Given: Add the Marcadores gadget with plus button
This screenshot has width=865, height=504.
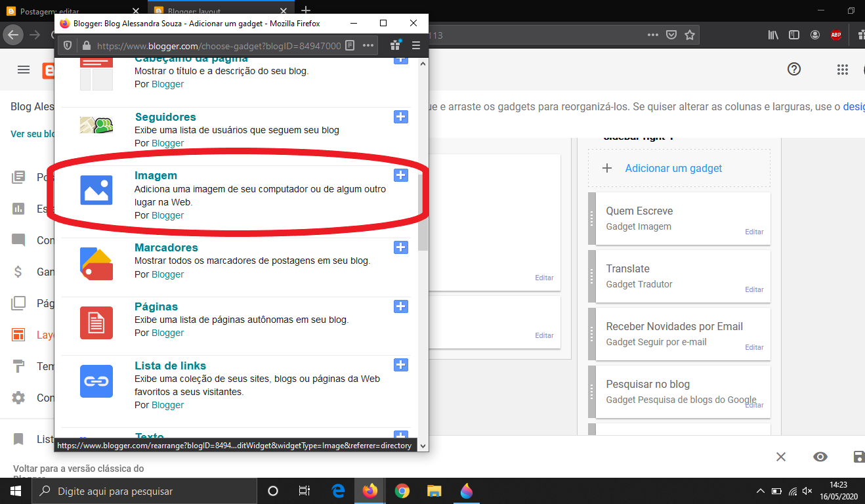Looking at the screenshot, I should pos(401,247).
